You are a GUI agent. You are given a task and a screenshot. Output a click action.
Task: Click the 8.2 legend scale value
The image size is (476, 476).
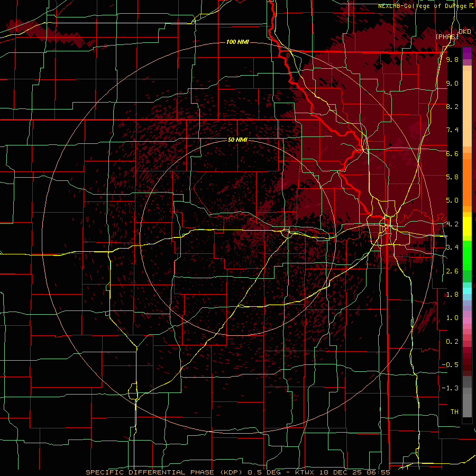point(452,106)
